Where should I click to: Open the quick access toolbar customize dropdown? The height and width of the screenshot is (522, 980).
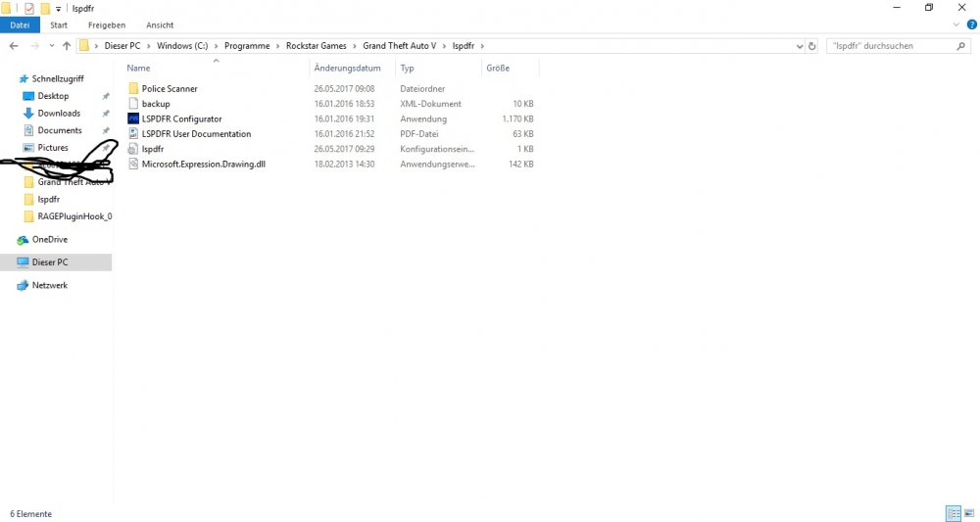(58, 9)
